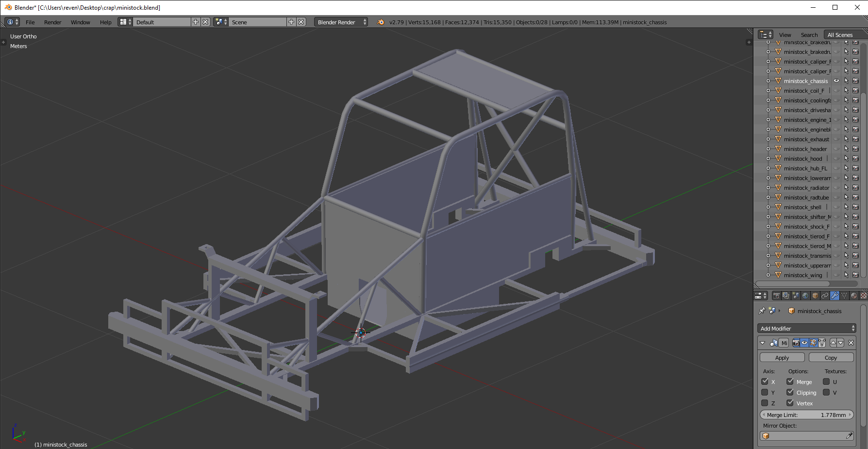Open the Mesh Data properties tab
The image size is (868, 449).
(844, 296)
